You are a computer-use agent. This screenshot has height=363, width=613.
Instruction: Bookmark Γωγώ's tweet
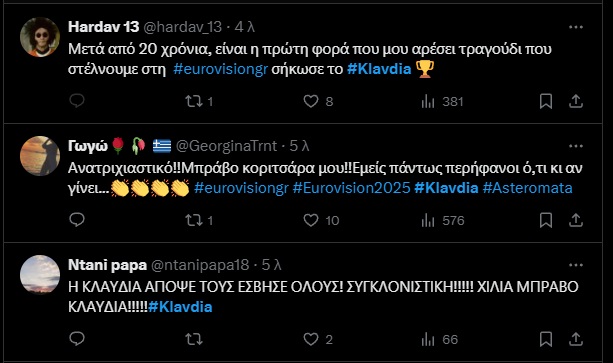[546, 220]
